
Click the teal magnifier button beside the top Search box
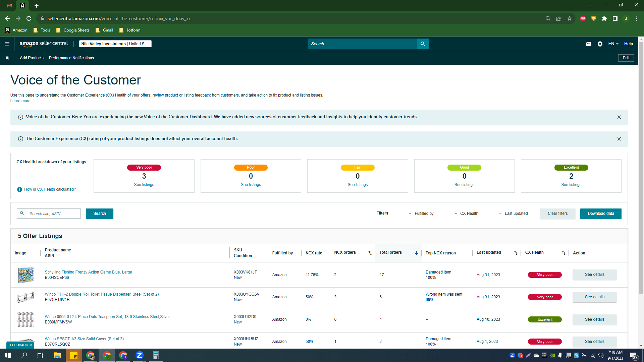(423, 44)
